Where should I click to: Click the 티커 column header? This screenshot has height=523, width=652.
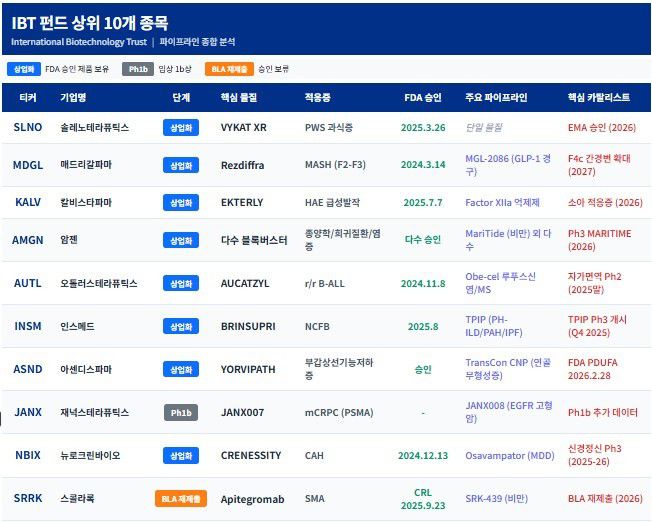click(x=28, y=98)
